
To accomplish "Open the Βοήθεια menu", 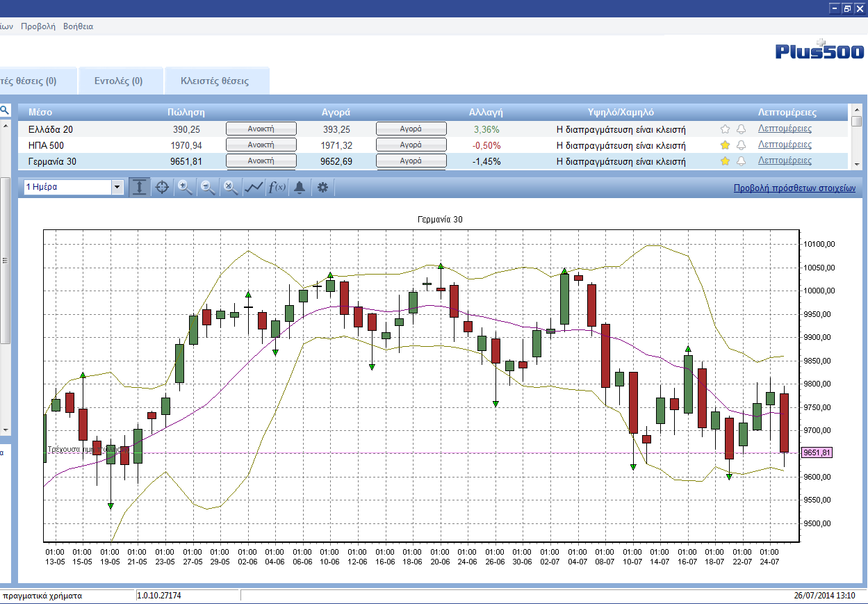I will click(x=78, y=26).
